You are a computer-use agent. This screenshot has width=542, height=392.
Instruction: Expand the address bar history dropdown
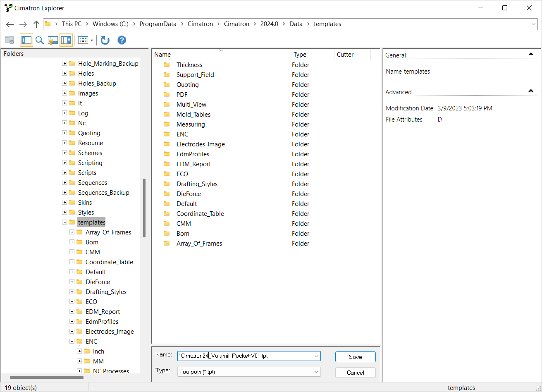coord(533,24)
